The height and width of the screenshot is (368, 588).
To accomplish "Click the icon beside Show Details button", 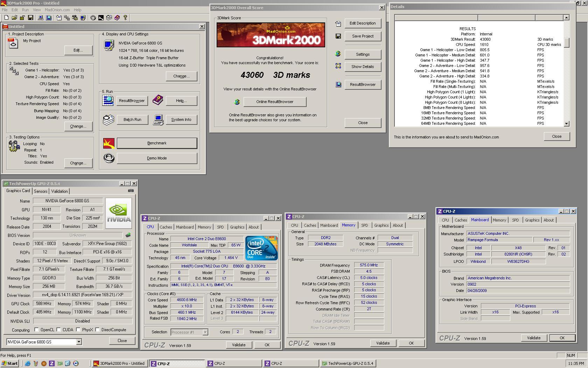I will (338, 66).
